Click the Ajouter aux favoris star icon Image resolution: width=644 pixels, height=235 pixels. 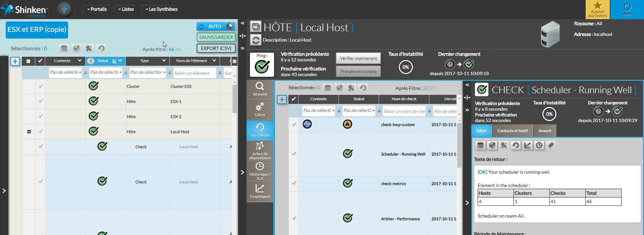[x=597, y=6]
